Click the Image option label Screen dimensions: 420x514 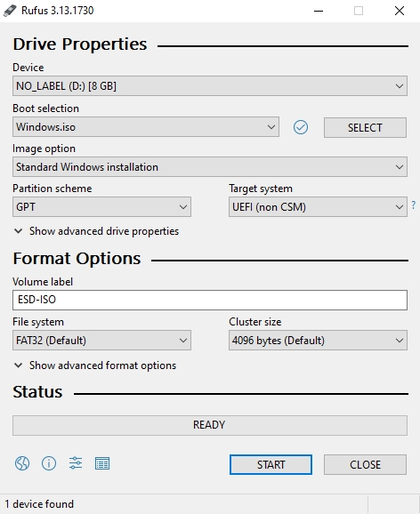pyautogui.click(x=44, y=149)
